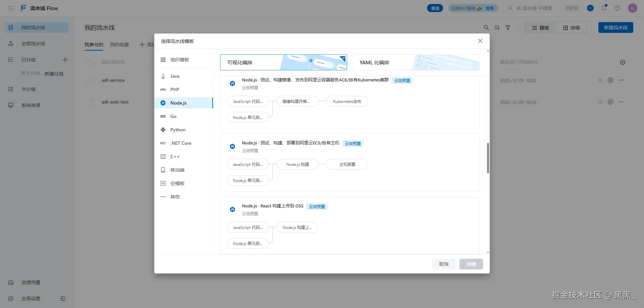Select 可视化编排 orchestration mode
Image resolution: width=644 pixels, height=308 pixels.
coord(283,62)
